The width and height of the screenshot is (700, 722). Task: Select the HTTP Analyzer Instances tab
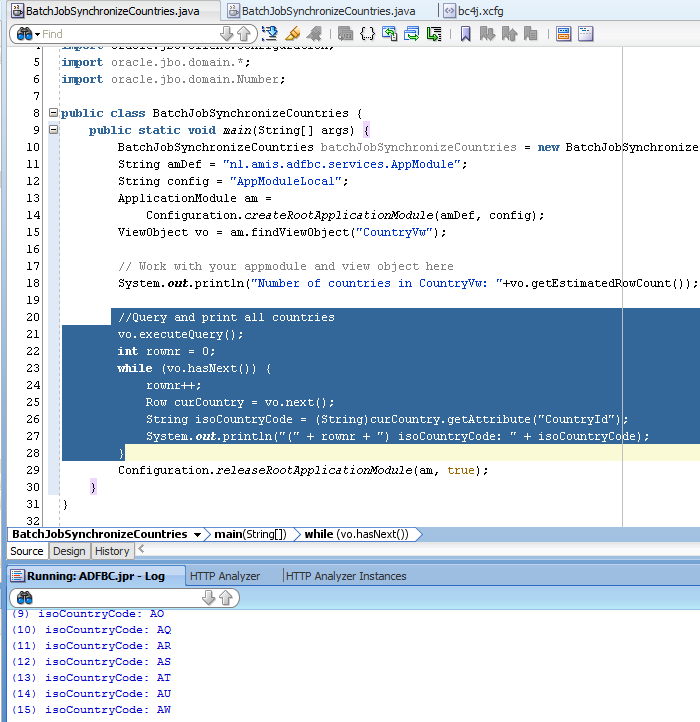click(345, 576)
